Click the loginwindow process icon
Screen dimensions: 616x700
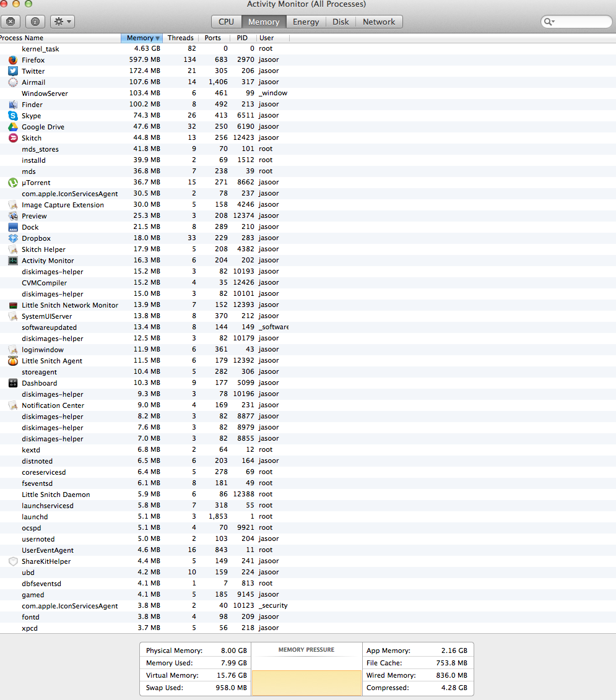13,350
